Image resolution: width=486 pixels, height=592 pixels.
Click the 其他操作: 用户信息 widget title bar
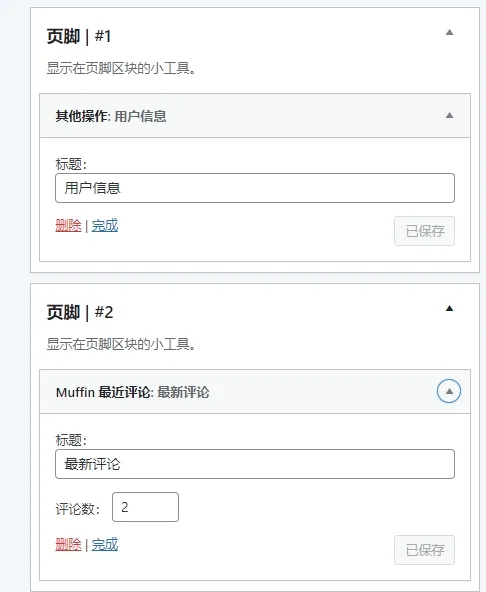click(x=255, y=116)
